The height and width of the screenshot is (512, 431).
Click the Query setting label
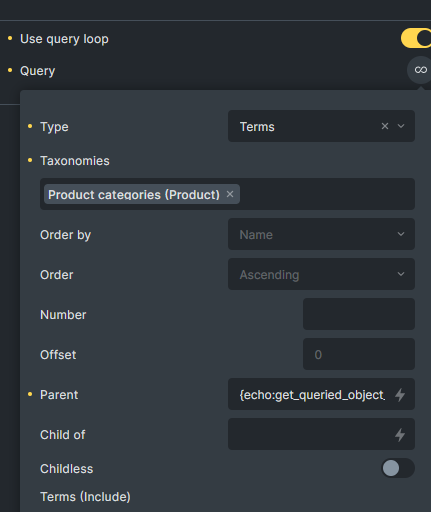tap(38, 71)
